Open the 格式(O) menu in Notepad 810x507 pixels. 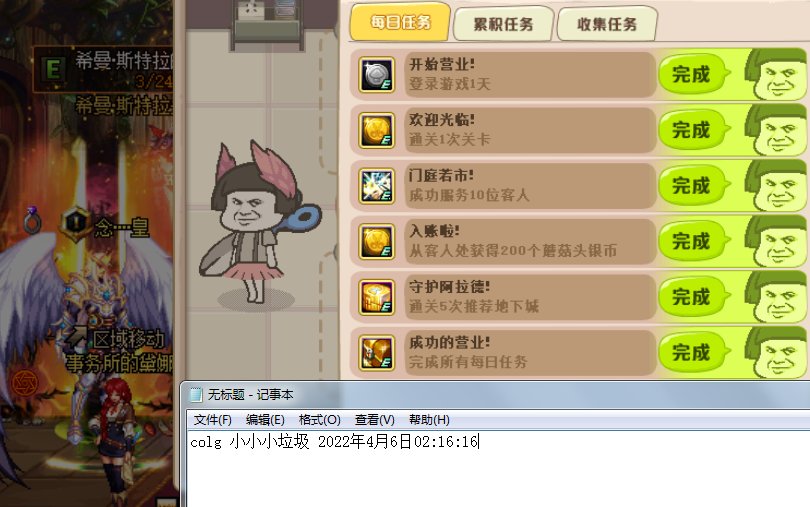(319, 420)
